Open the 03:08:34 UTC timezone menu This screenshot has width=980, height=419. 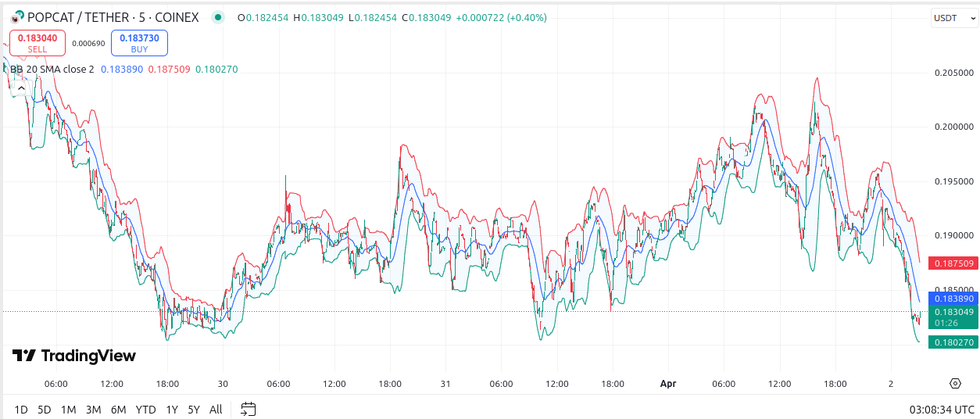(942, 409)
